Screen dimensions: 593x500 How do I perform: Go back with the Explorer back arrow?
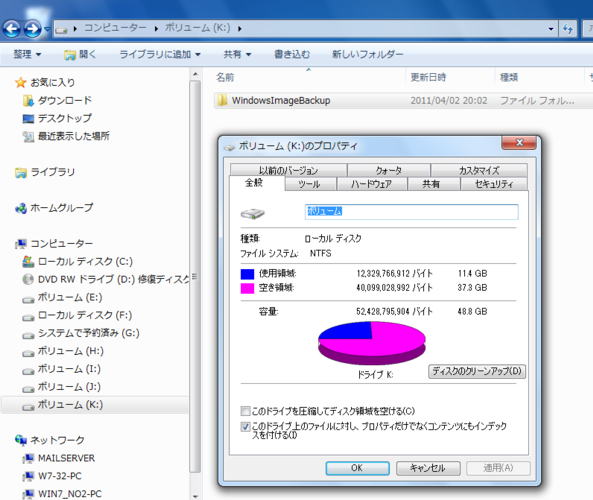[x=11, y=29]
